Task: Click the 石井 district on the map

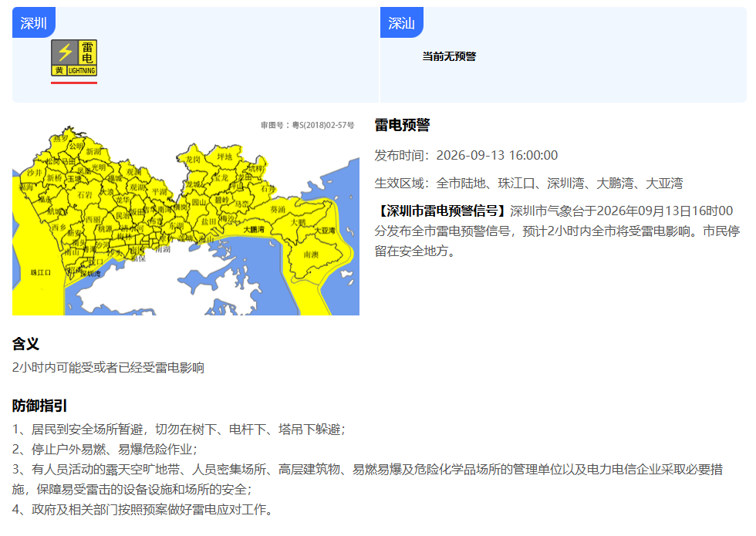Action: pos(268,189)
